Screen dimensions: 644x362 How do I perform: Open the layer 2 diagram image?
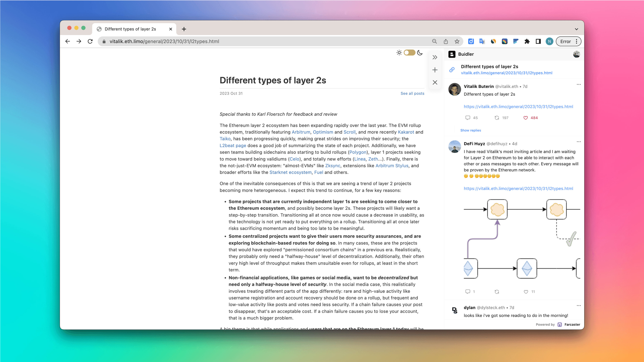click(522, 239)
